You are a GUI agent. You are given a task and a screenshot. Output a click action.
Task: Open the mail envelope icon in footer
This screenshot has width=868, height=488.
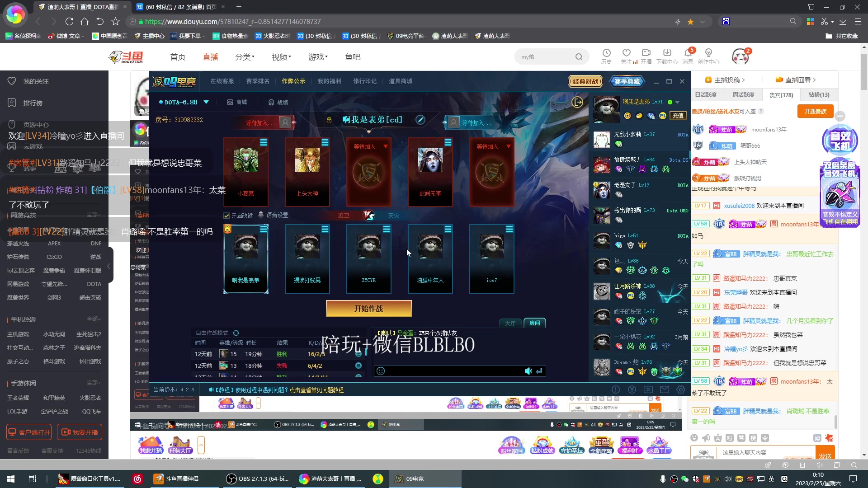point(665,389)
